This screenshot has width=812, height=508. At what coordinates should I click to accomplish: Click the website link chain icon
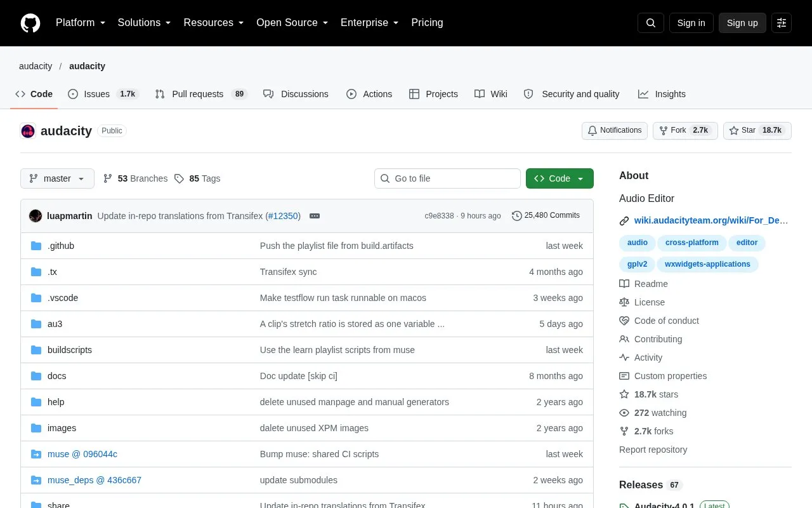click(x=624, y=221)
